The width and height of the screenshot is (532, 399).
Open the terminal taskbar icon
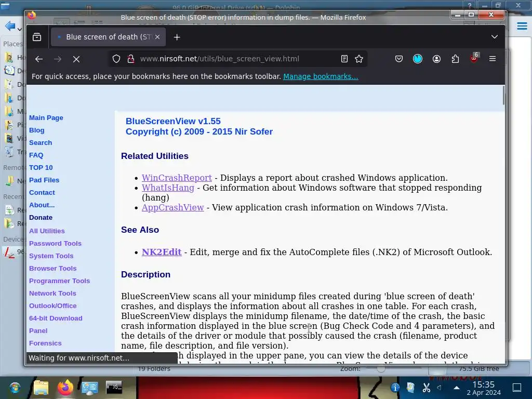pyautogui.click(x=114, y=387)
